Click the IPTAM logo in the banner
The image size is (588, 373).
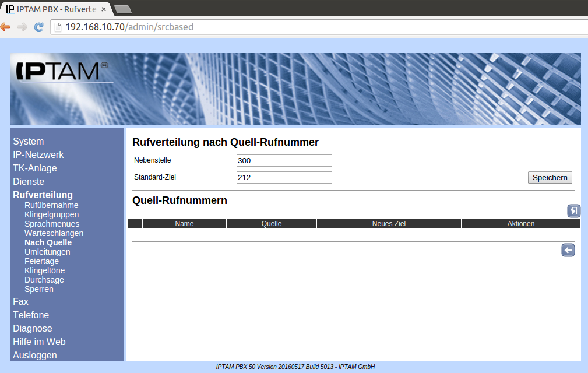pos(59,71)
